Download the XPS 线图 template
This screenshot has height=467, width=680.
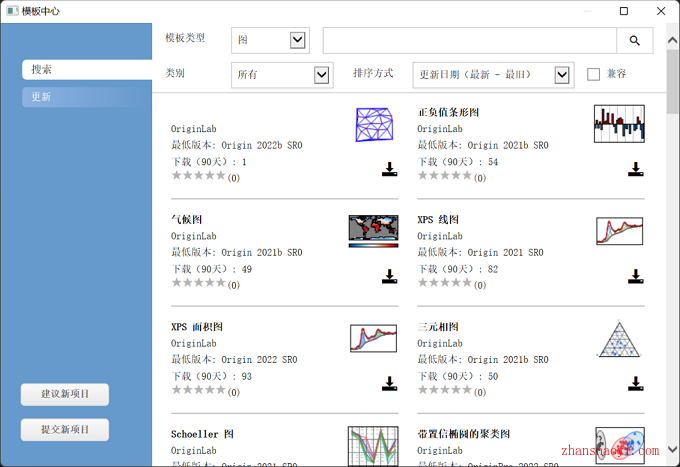[636, 276]
